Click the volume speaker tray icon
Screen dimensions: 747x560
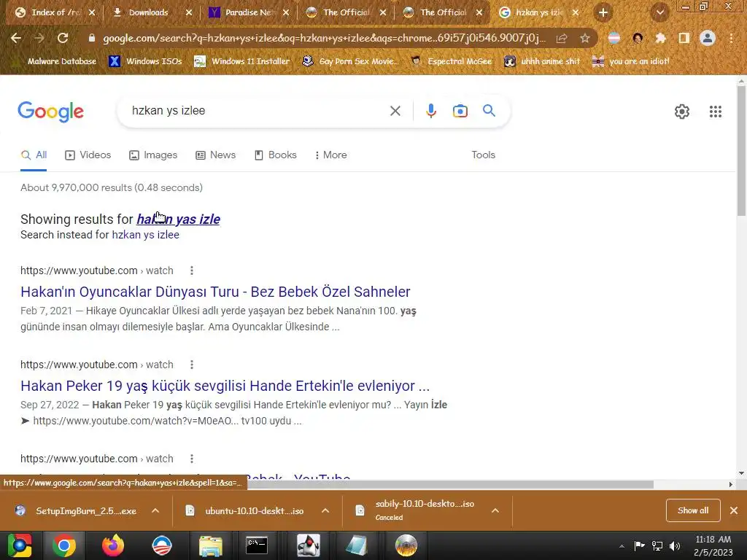[675, 545]
